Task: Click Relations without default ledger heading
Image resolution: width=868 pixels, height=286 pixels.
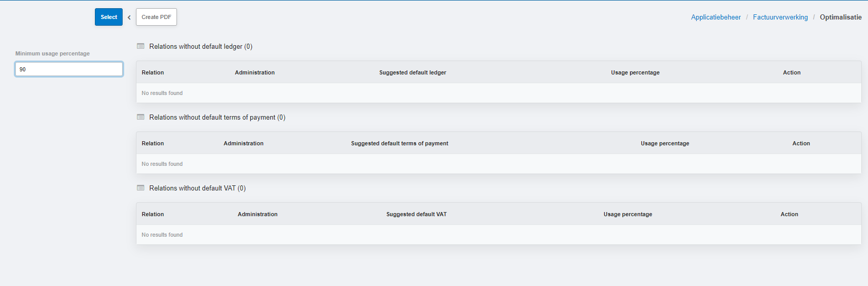Action: (x=201, y=46)
